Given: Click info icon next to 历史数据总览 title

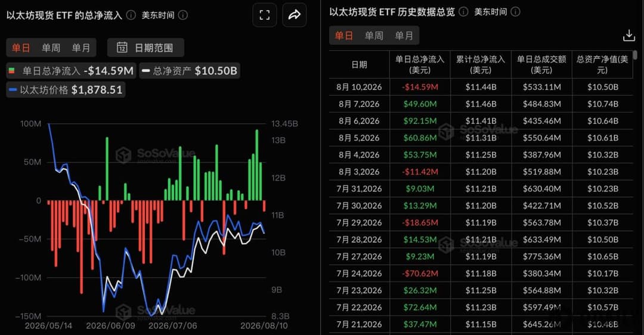Looking at the screenshot, I should 463,12.
